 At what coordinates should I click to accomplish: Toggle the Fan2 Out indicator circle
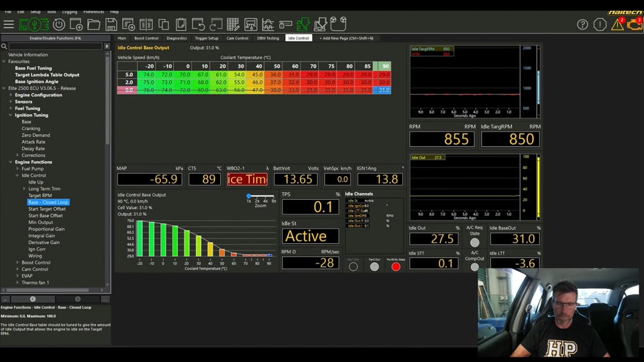coord(374,267)
